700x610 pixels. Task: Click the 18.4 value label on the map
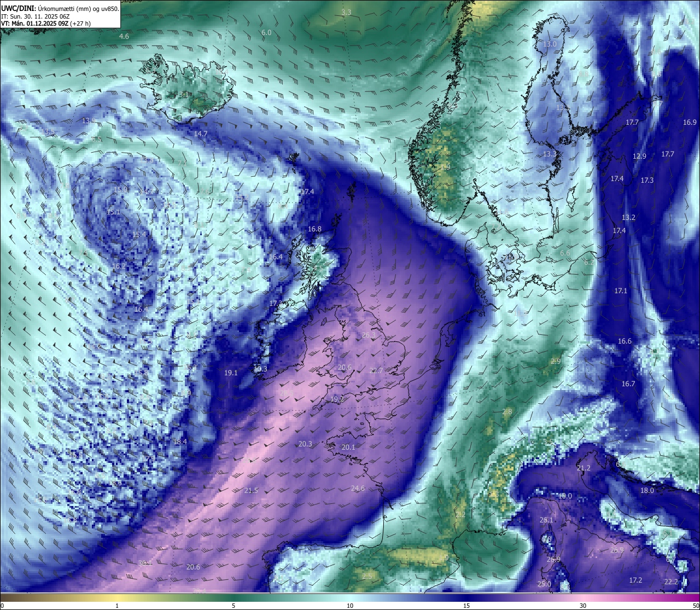coord(180,442)
